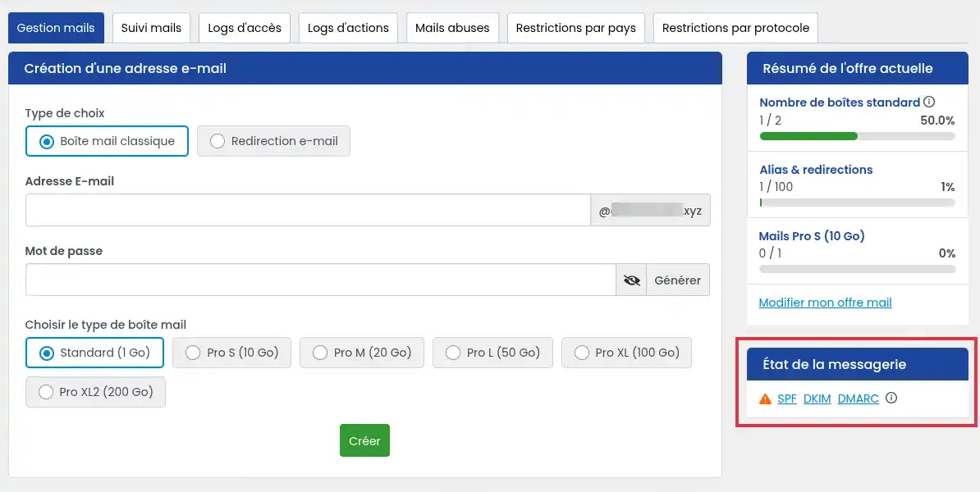The image size is (980, 492).
Task: Click Alias & redirections progress bar
Action: [857, 203]
